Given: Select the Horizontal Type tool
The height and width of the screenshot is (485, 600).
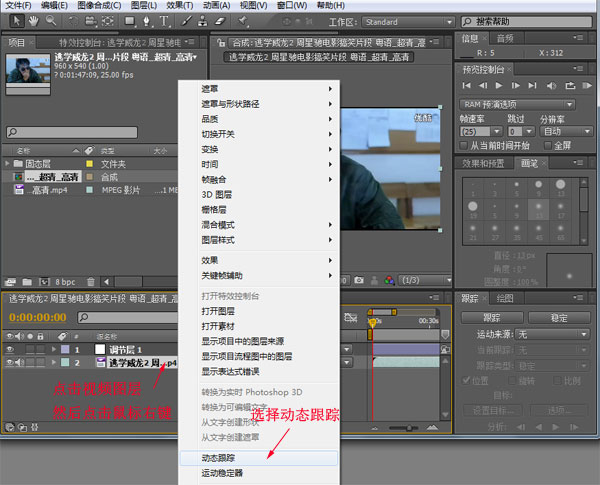Looking at the screenshot, I should 164,21.
